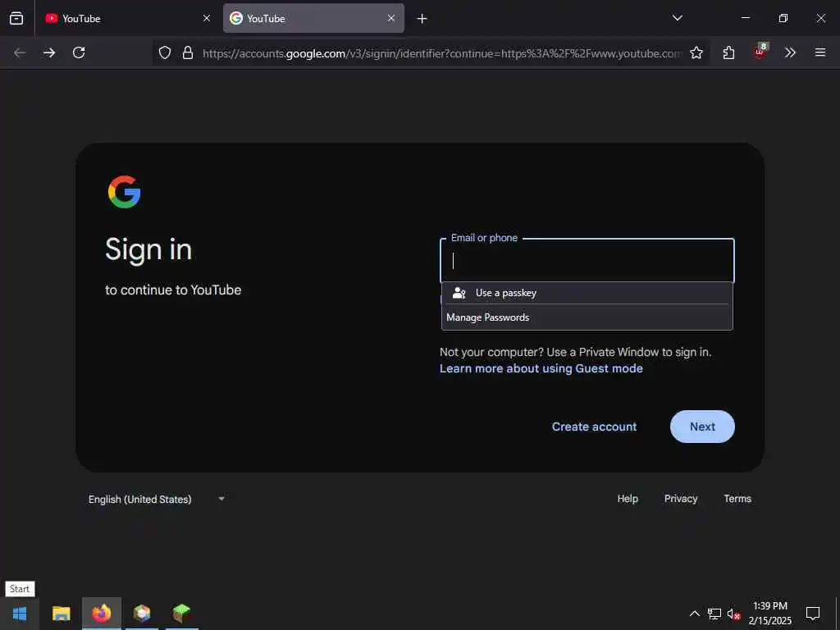Choose Use a passkey option
Viewport: 840px width, 630px height.
pos(587,293)
